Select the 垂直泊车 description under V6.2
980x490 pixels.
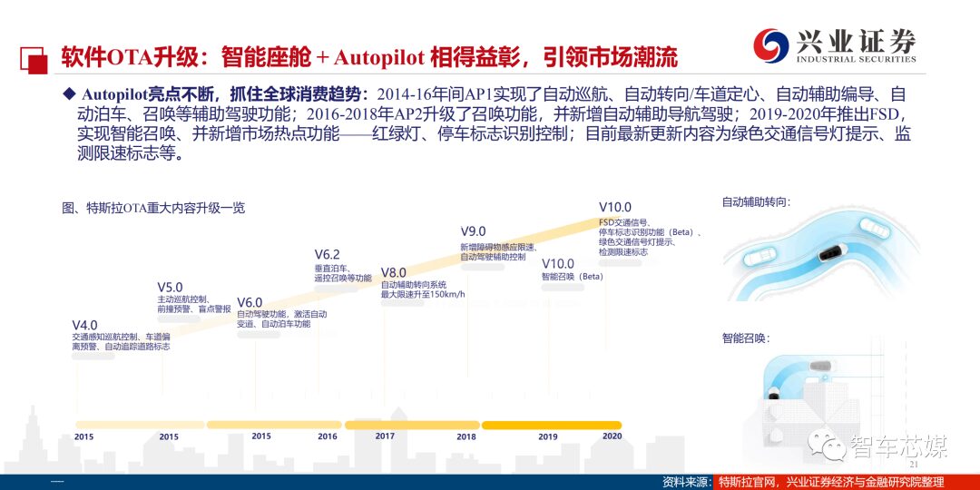pyautogui.click(x=342, y=273)
